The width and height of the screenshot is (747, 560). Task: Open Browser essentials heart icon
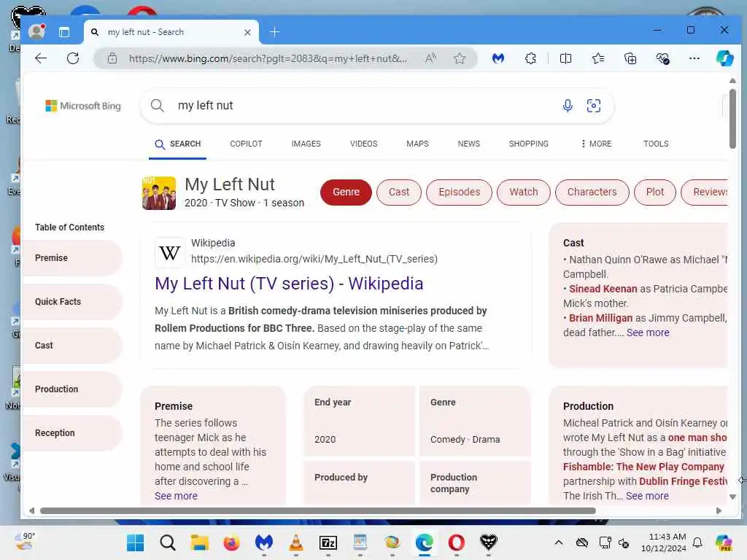(x=662, y=58)
